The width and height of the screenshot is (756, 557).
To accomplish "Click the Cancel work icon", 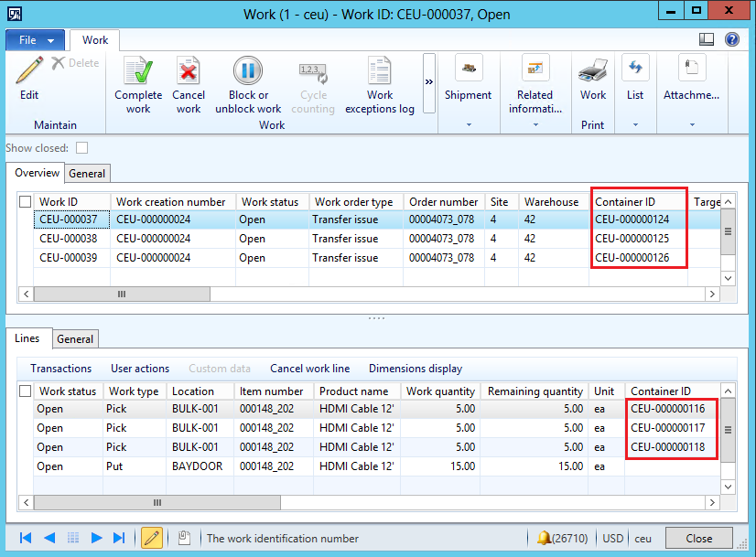I will click(x=189, y=72).
